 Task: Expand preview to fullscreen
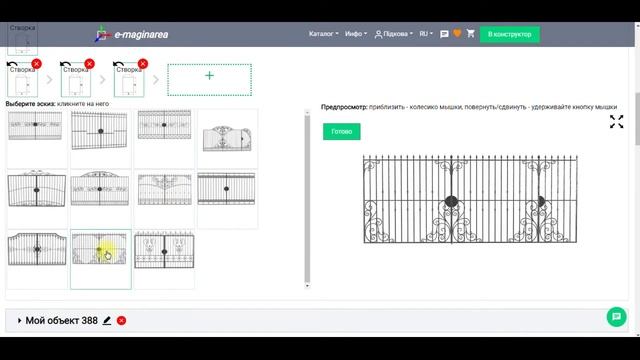click(x=616, y=122)
